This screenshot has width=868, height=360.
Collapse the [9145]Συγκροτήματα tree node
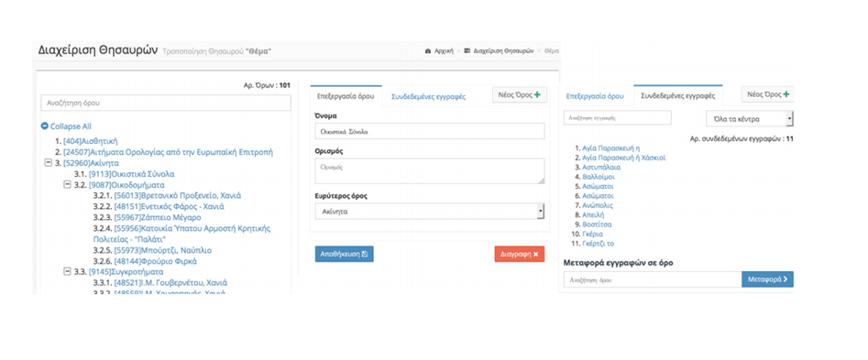[67, 271]
